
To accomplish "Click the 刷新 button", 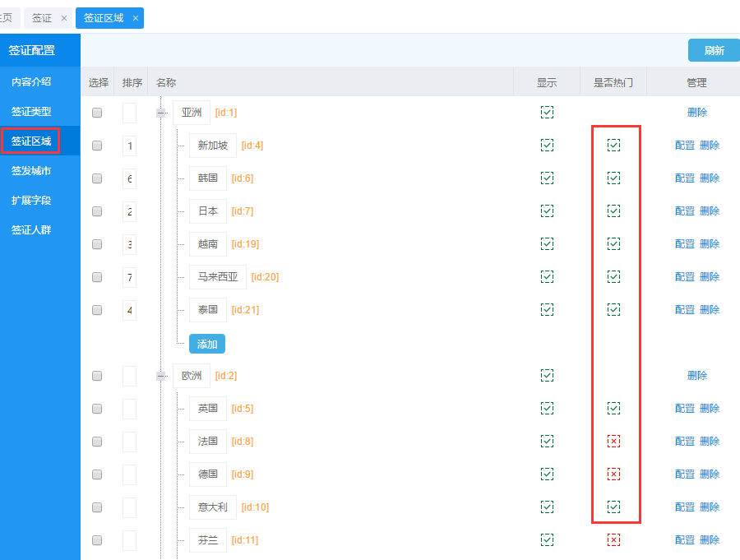I will coord(713,51).
